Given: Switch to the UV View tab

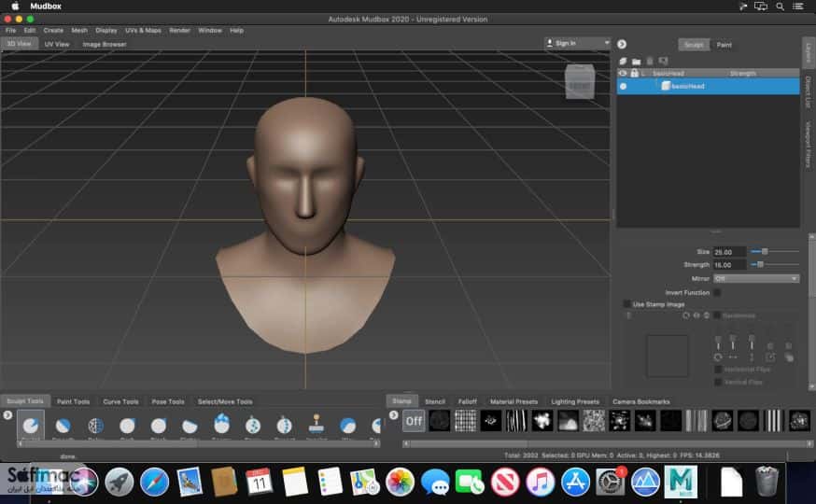Looking at the screenshot, I should pyautogui.click(x=57, y=44).
